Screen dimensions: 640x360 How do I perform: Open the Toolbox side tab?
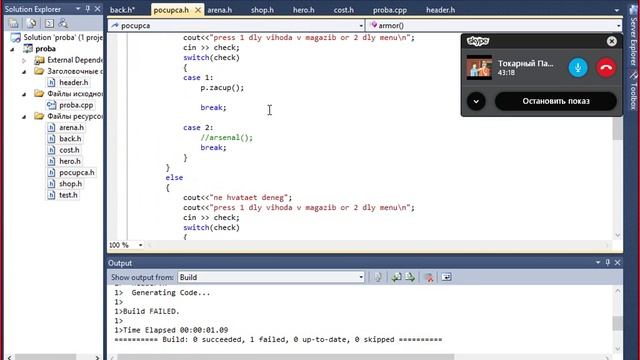[x=633, y=91]
